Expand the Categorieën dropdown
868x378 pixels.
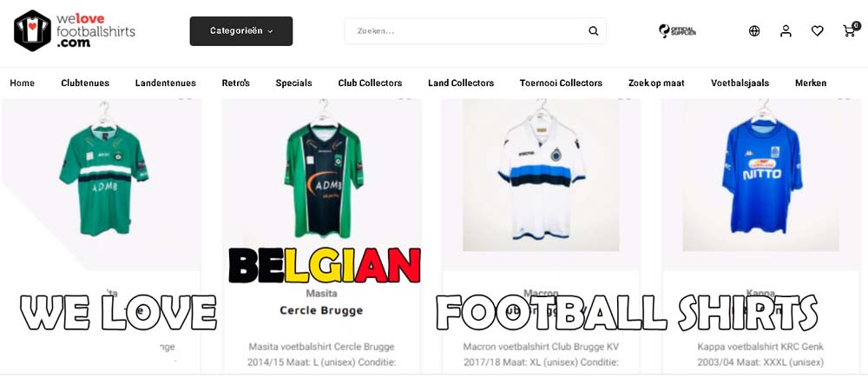tap(241, 31)
